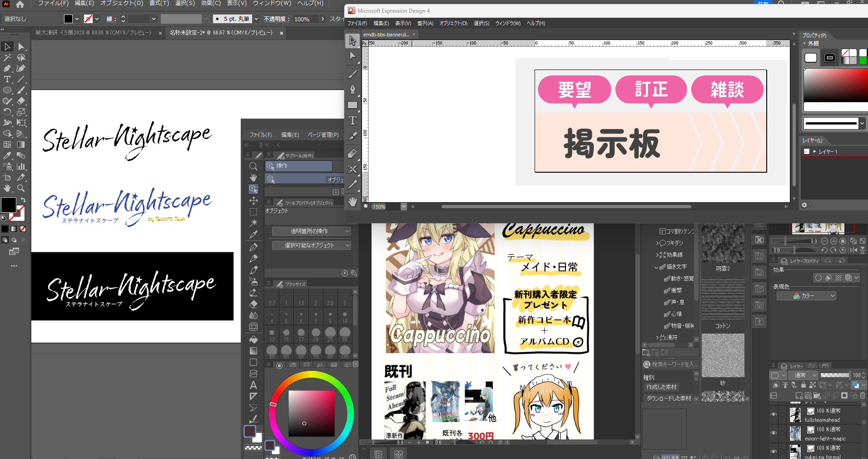
Task: Select the Illustrator Zoom tool
Action: coord(21,188)
